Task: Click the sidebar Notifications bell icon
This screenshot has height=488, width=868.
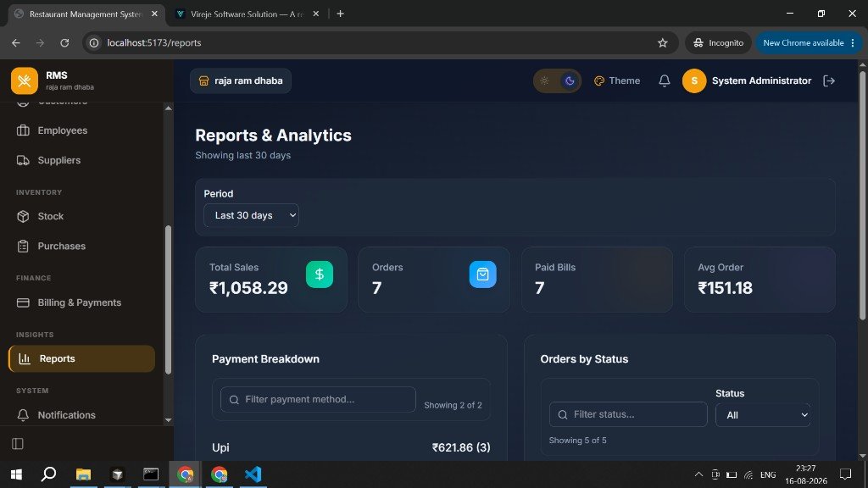Action: (x=23, y=415)
